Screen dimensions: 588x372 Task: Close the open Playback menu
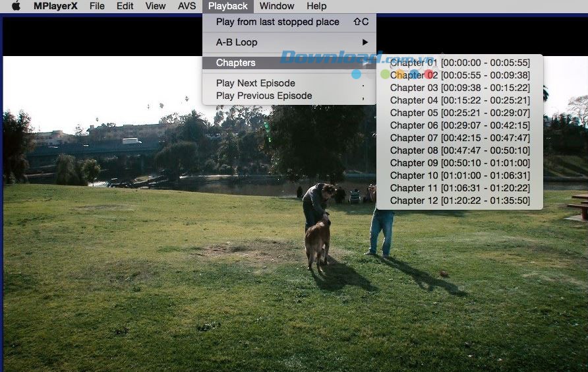point(228,6)
